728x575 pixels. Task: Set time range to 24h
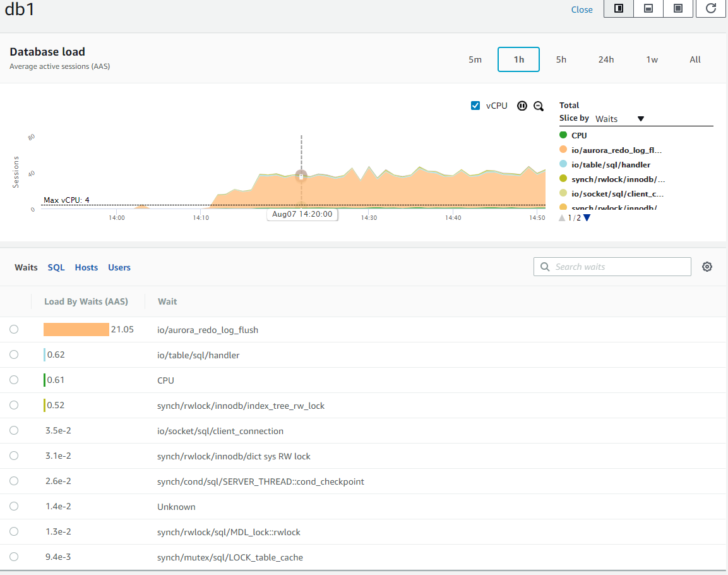point(605,59)
